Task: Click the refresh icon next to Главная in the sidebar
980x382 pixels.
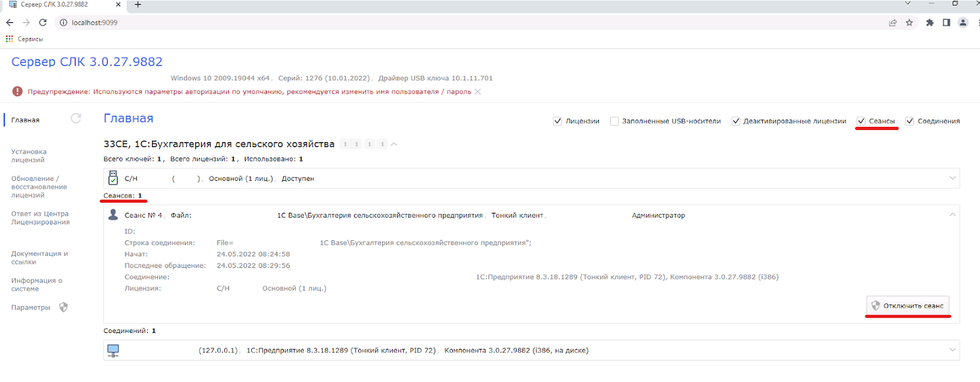Action: (x=76, y=118)
